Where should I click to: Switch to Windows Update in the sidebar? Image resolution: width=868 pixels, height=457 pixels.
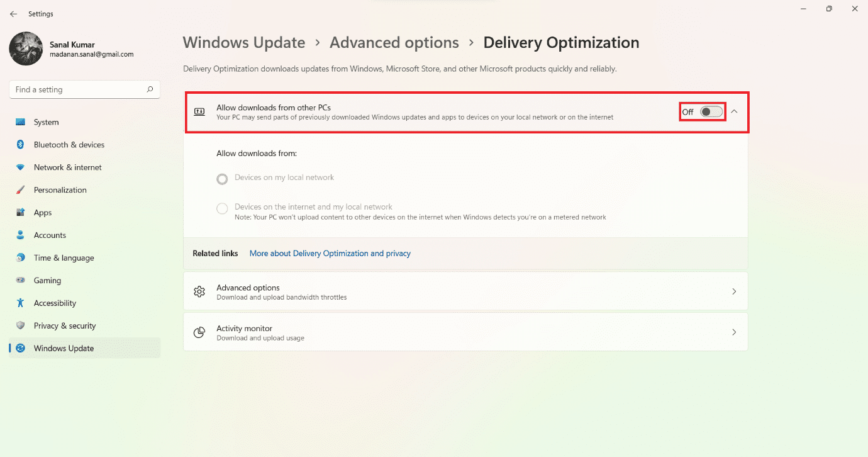point(64,347)
